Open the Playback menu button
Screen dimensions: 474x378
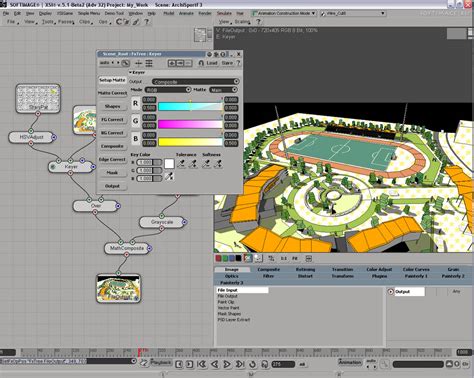pos(161,362)
